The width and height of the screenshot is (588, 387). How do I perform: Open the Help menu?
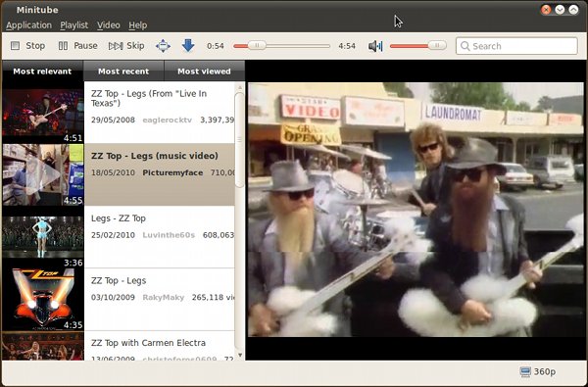(x=138, y=25)
